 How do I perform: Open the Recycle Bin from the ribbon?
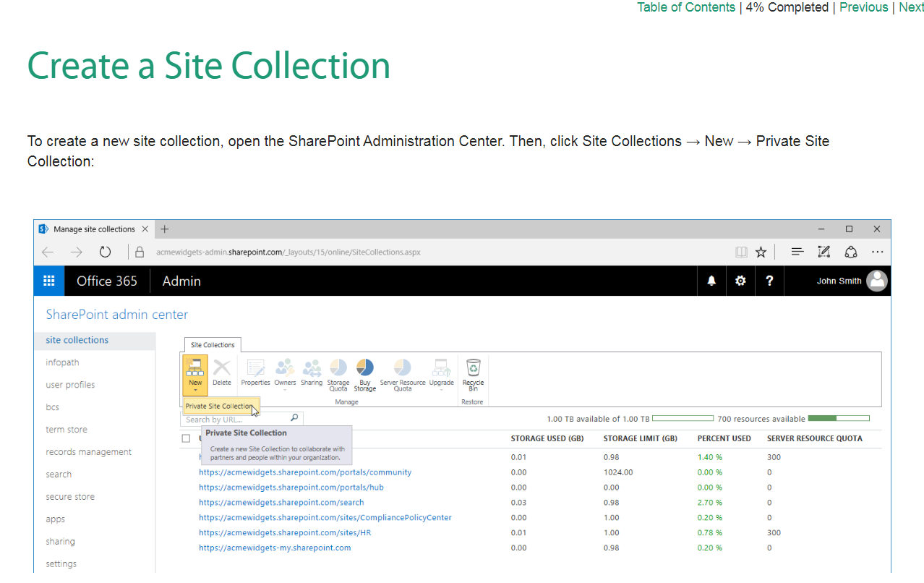click(x=473, y=375)
